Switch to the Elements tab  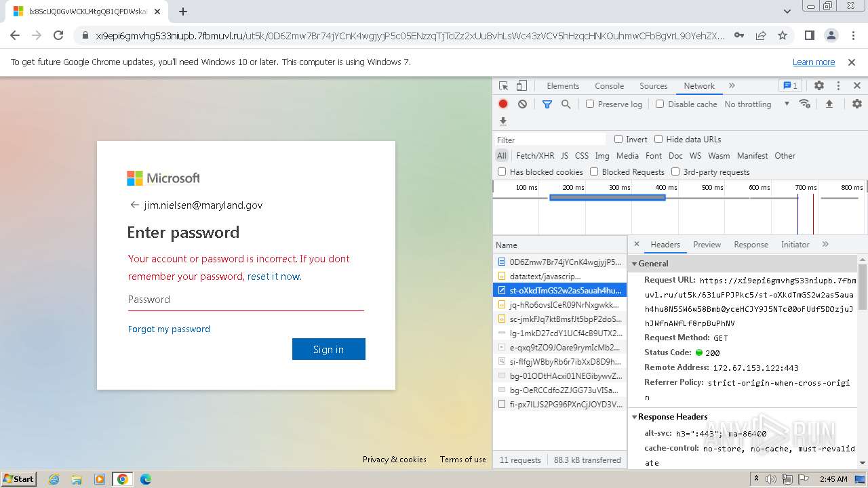[563, 86]
